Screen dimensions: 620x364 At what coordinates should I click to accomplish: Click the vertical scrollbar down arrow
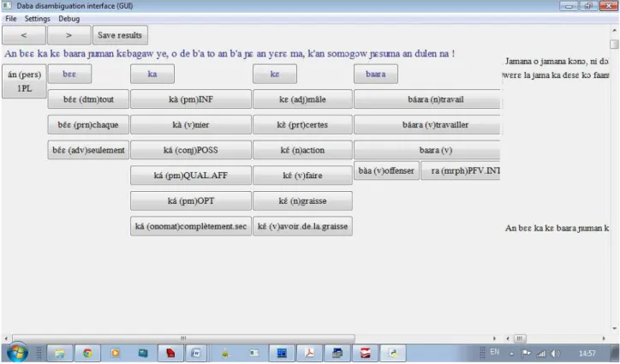click(614, 328)
